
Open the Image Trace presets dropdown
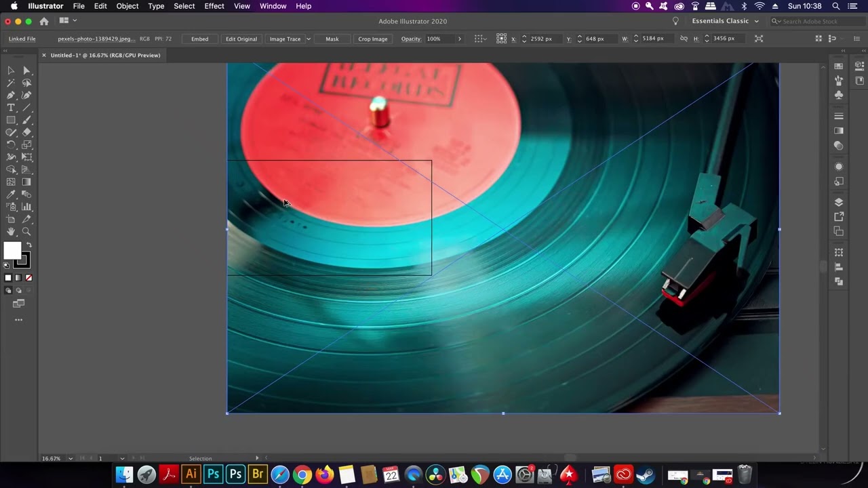point(309,39)
